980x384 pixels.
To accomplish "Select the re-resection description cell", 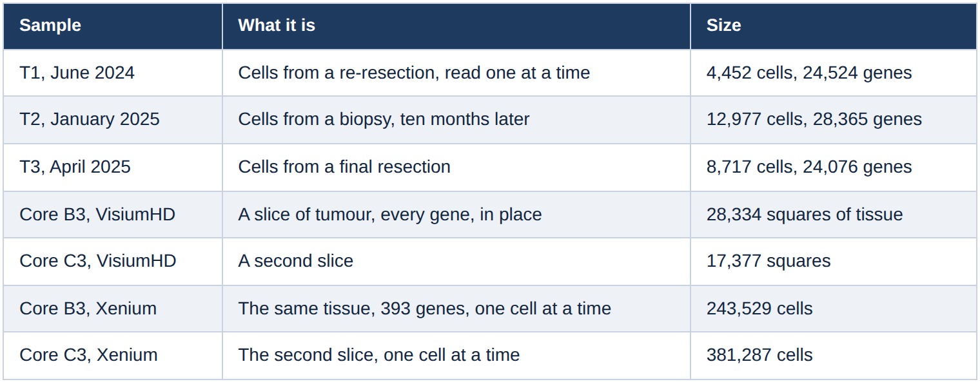I will 456,73.
